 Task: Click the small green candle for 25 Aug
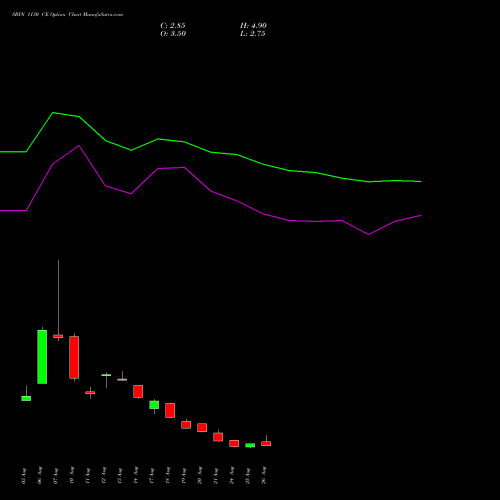click(x=250, y=445)
